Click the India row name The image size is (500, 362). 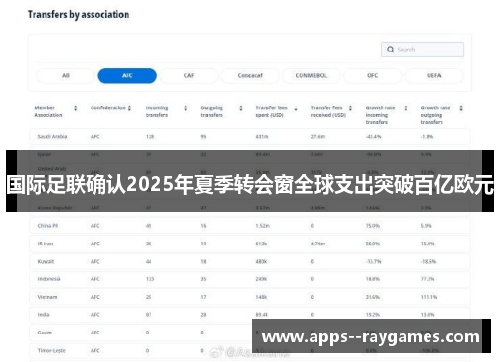(x=43, y=315)
